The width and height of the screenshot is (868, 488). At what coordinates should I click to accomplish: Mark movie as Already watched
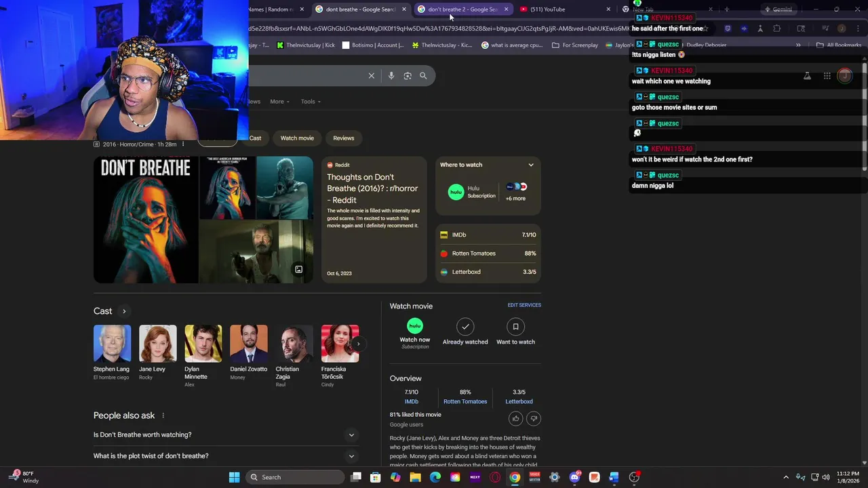point(465,331)
